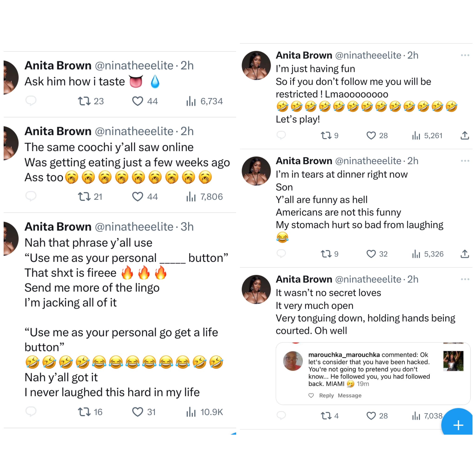This screenshot has height=476, width=476.
Task: Open Anita Brown's avatar on "I'm just having fun" tweet
Action: (256, 65)
